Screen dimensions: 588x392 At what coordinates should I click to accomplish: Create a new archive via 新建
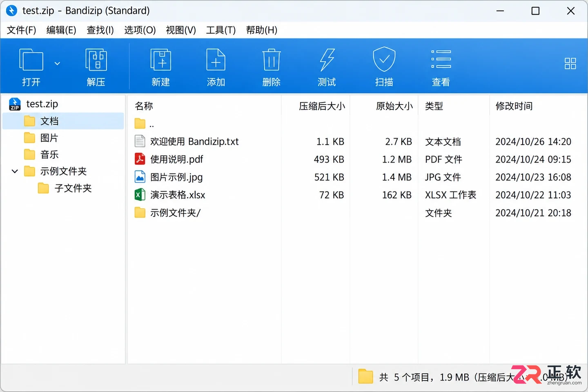tap(160, 67)
